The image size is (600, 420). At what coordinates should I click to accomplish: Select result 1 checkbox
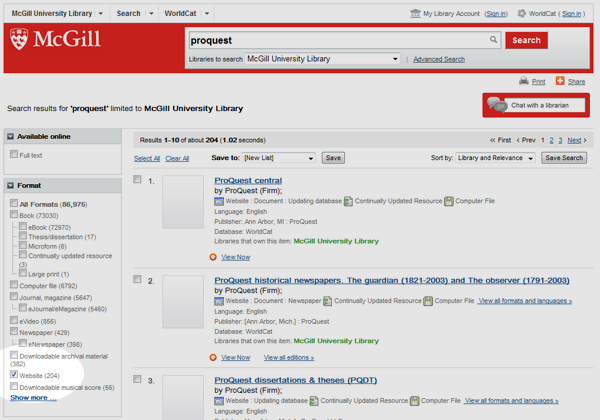[x=137, y=179]
